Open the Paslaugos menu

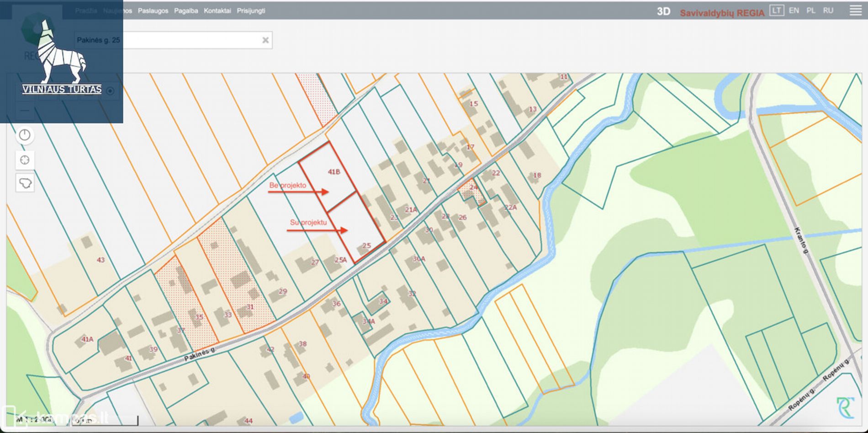[153, 11]
